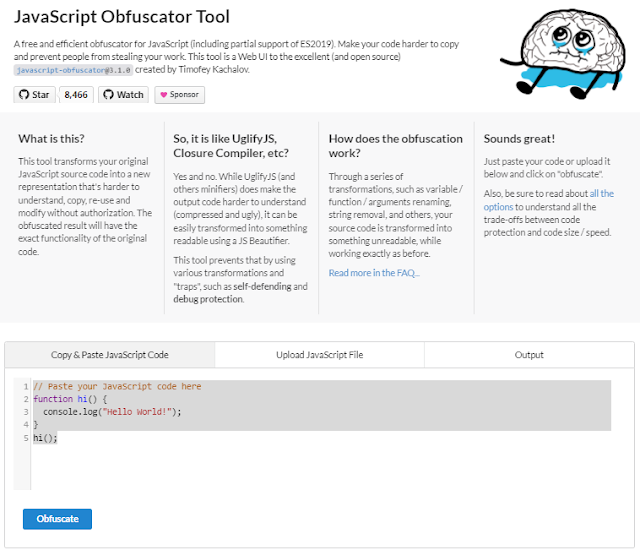Click the JavaScript Obfuscator Tool page title
The height and width of the screenshot is (550, 640).
(x=122, y=17)
